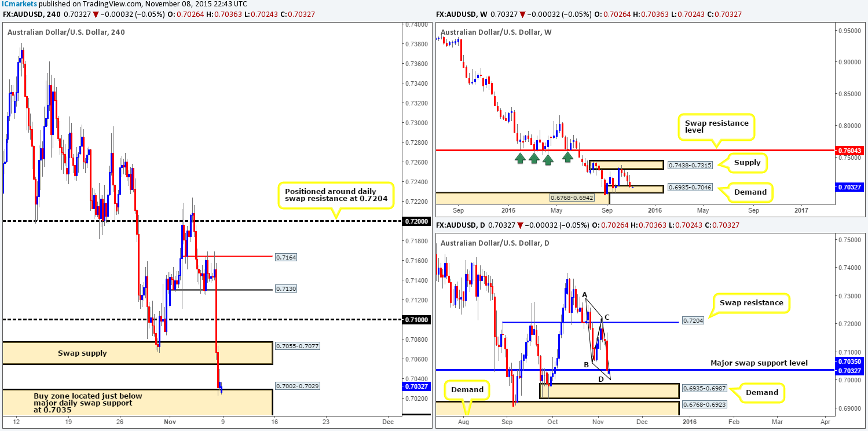Select the 0.7130 line price label

(x=286, y=288)
